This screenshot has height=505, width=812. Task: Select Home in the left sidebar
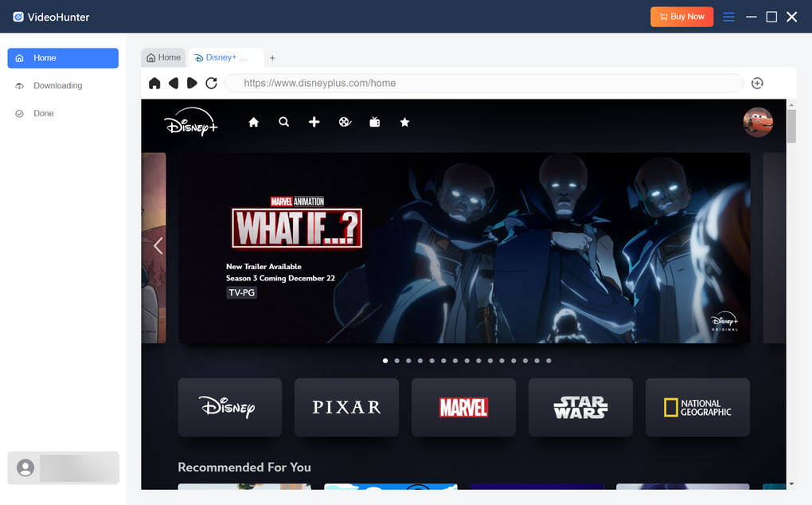click(63, 58)
